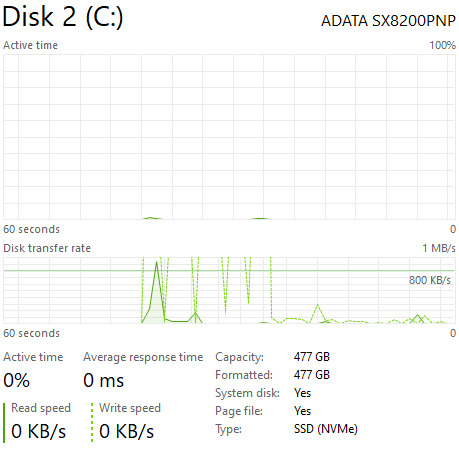The width and height of the screenshot is (459, 451).
Task: Select the Write speed 0 KB/s value
Action: pyautogui.click(x=126, y=431)
